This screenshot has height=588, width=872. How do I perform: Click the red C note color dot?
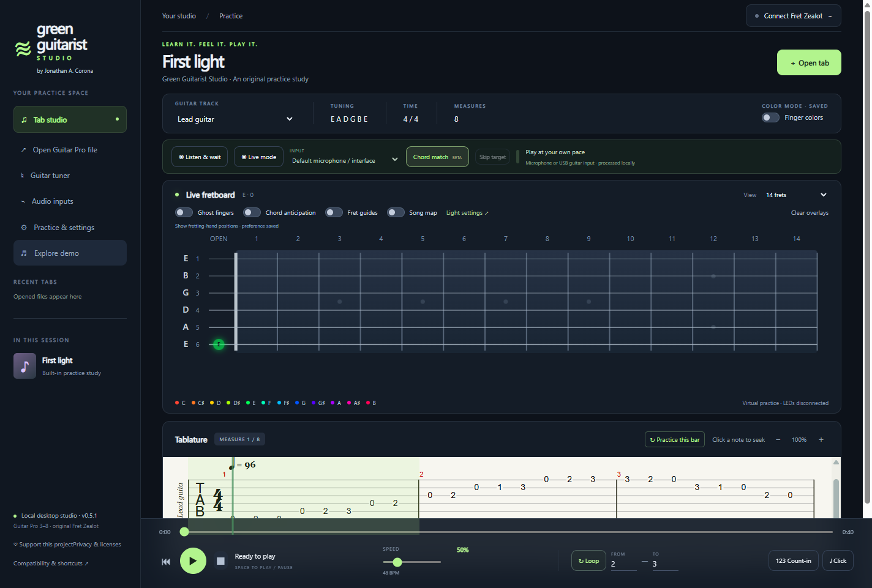(x=177, y=403)
